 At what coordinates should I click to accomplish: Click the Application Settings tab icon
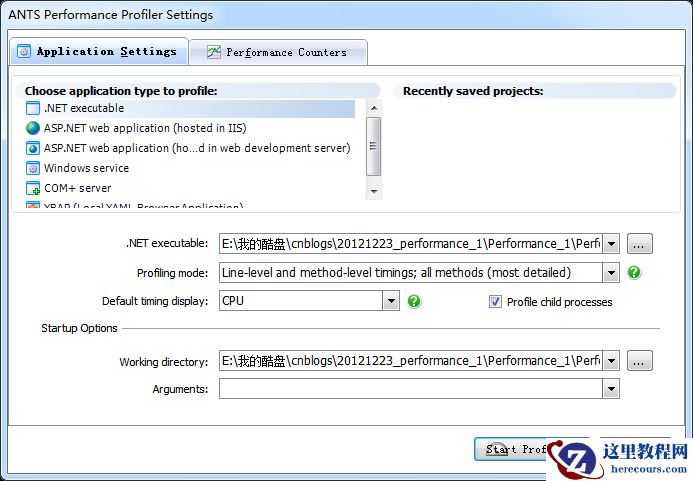[24, 52]
